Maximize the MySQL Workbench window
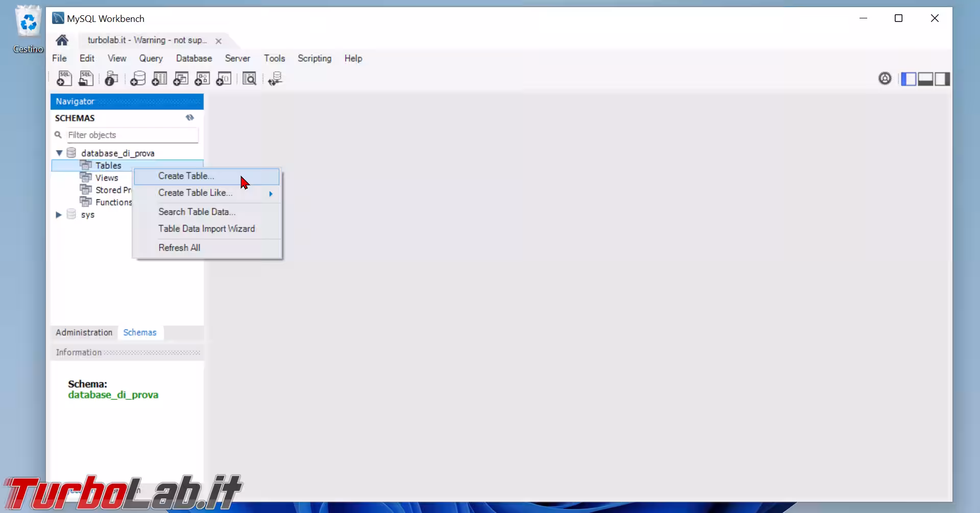This screenshot has height=513, width=980. [899, 18]
